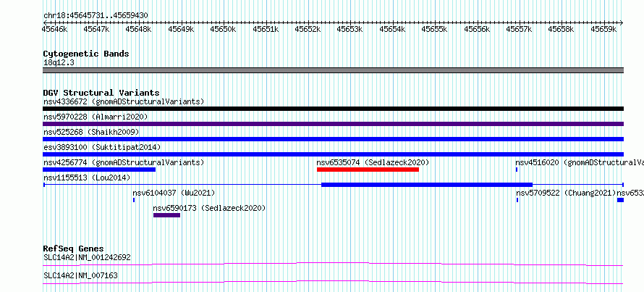This screenshot has height=292, width=644.
Task: Click the nsv5970228 (Almarri2020) label
Action: (96, 117)
